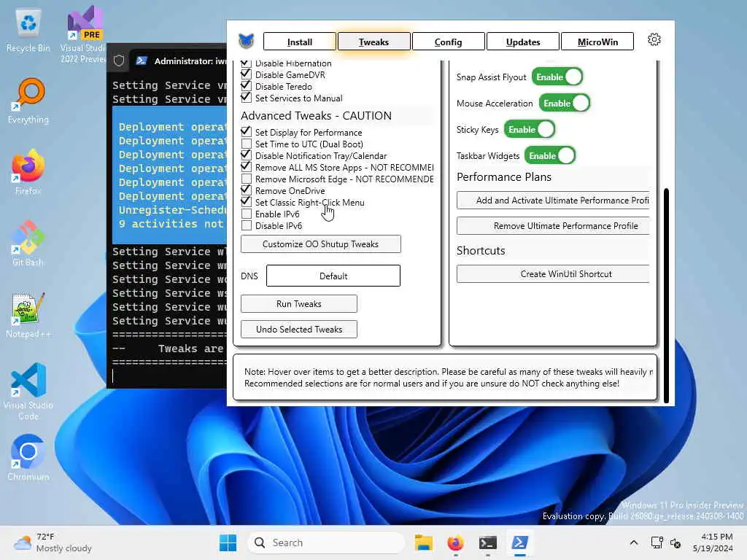The height and width of the screenshot is (560, 747).
Task: Click Customize OO Shutup Tweaks button
Action: [321, 244]
